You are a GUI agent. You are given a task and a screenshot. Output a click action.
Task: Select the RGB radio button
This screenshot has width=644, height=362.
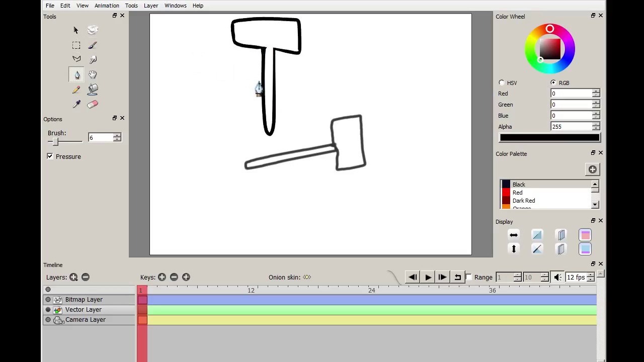[x=553, y=82]
